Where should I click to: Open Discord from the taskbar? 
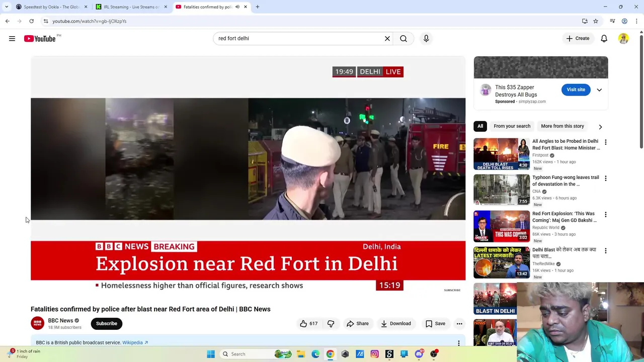pyautogui.click(x=419, y=354)
